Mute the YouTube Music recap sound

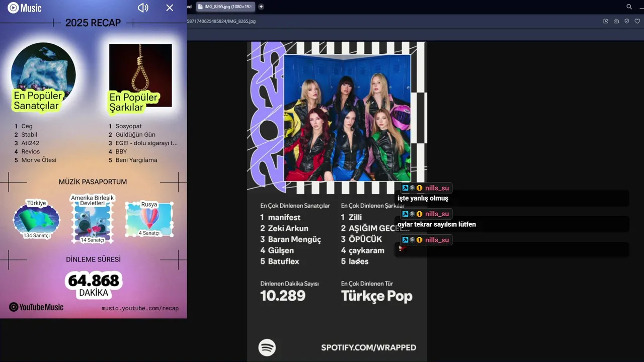pyautogui.click(x=143, y=8)
